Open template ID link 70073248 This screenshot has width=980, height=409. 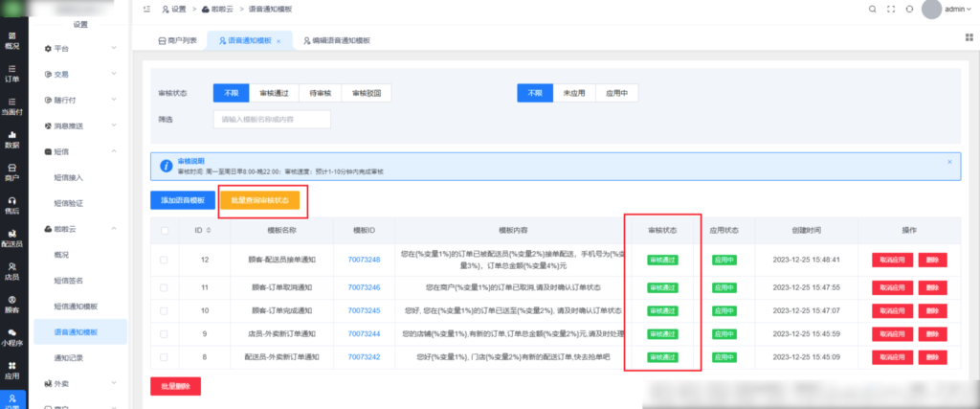tap(364, 261)
